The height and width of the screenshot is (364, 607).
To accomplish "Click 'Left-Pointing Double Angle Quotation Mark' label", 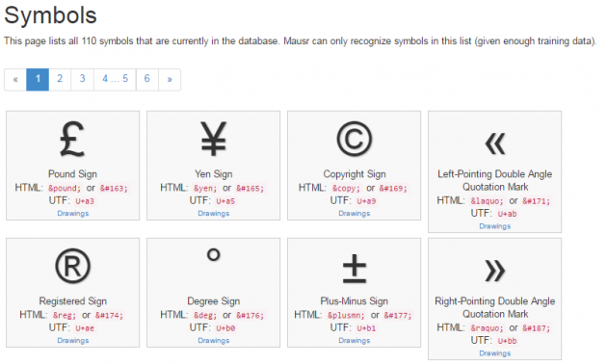I will tap(494, 180).
